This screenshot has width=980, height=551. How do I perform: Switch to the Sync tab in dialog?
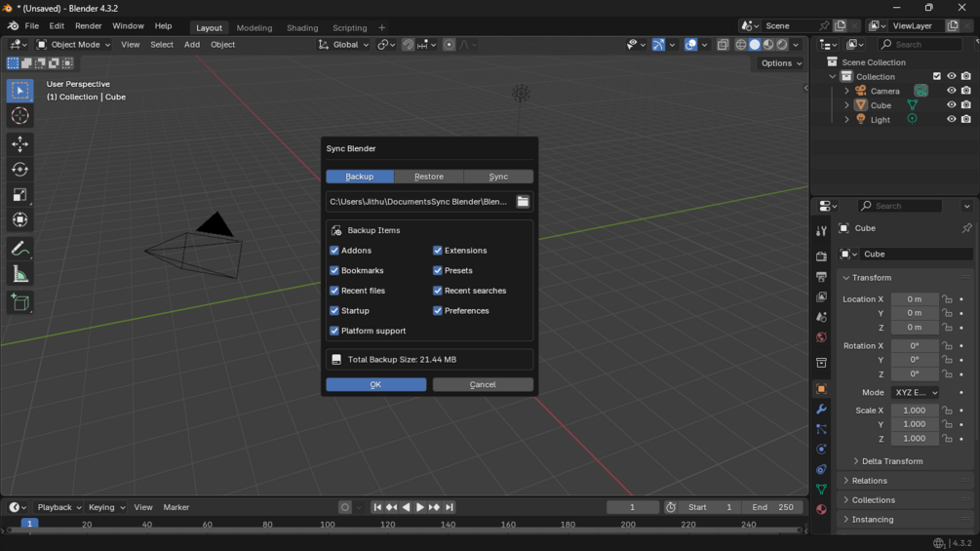498,177
